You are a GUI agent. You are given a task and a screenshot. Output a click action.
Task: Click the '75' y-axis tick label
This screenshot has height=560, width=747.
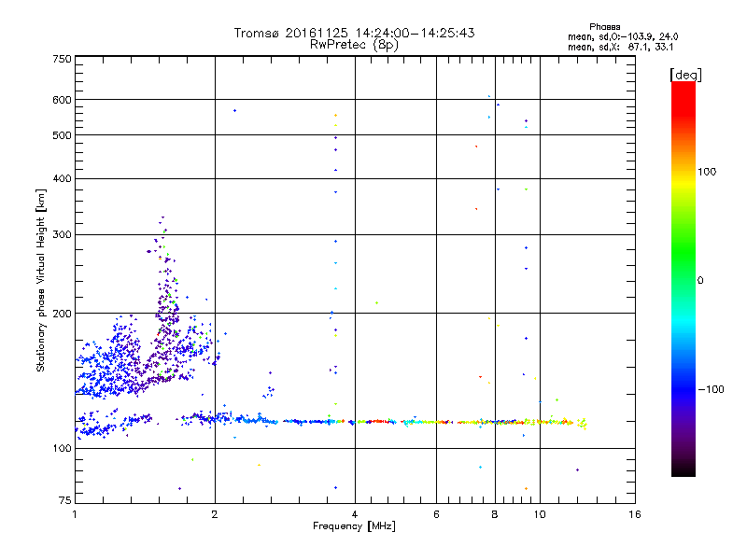tap(65, 500)
